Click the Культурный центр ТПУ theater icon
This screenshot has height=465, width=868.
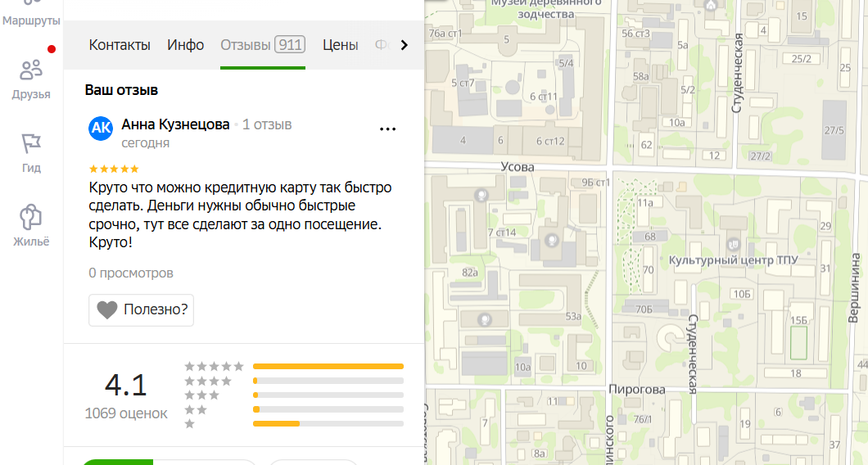(734, 244)
